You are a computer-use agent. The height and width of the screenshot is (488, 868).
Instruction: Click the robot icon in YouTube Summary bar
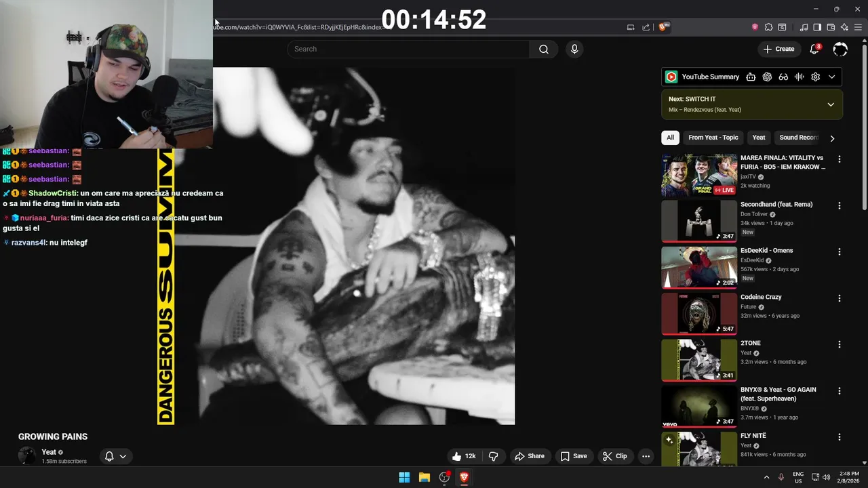(751, 77)
